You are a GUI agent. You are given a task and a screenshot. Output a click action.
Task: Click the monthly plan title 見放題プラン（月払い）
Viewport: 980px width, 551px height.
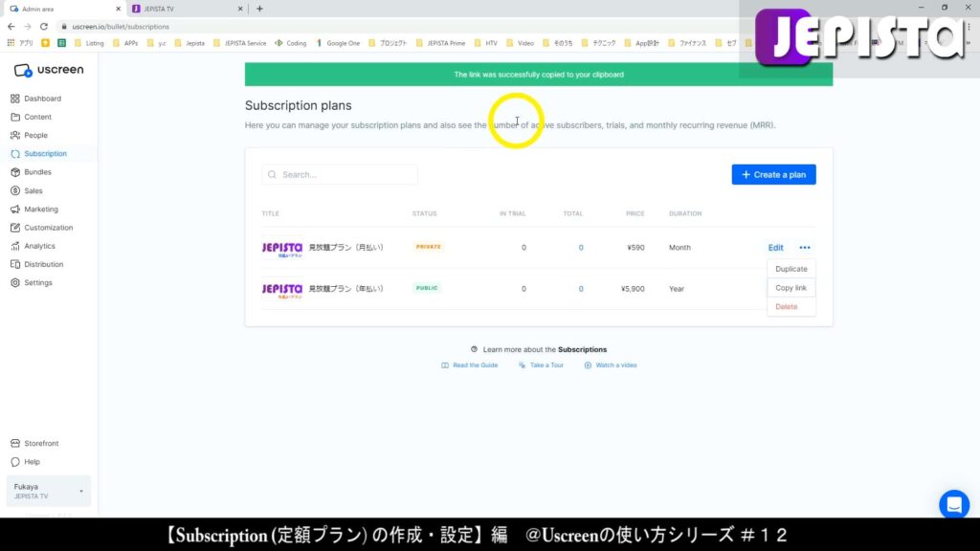tap(345, 248)
